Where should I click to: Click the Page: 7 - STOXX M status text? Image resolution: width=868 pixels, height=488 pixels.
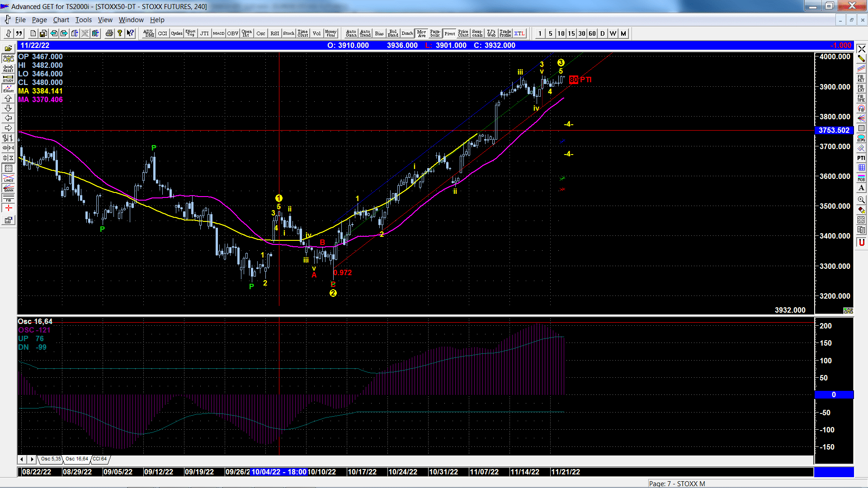677,483
